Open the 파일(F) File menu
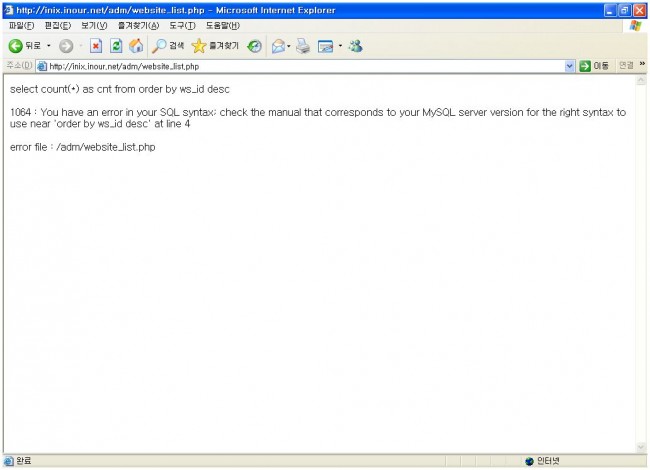This screenshot has height=470, width=650. pyautogui.click(x=22, y=26)
